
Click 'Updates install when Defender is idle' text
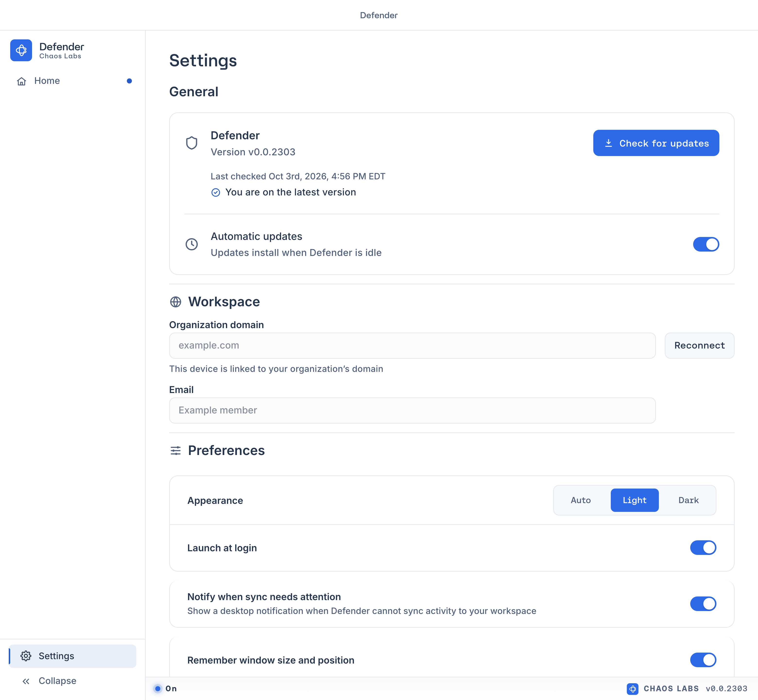click(x=296, y=253)
